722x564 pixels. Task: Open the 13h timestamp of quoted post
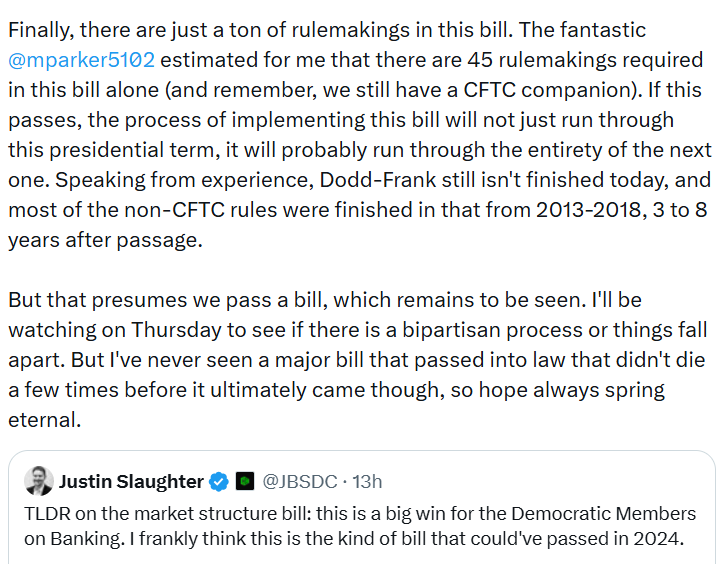point(366,482)
